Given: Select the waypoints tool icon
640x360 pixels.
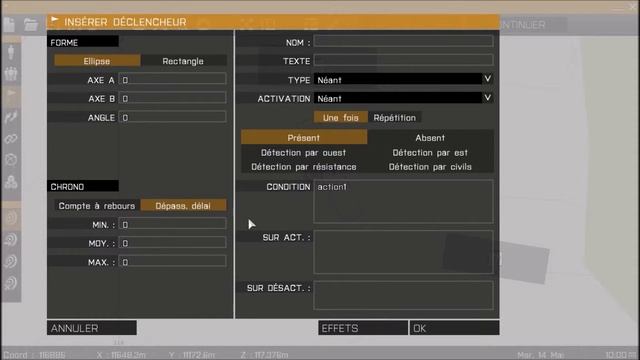Looking at the screenshot, I should [11, 117].
